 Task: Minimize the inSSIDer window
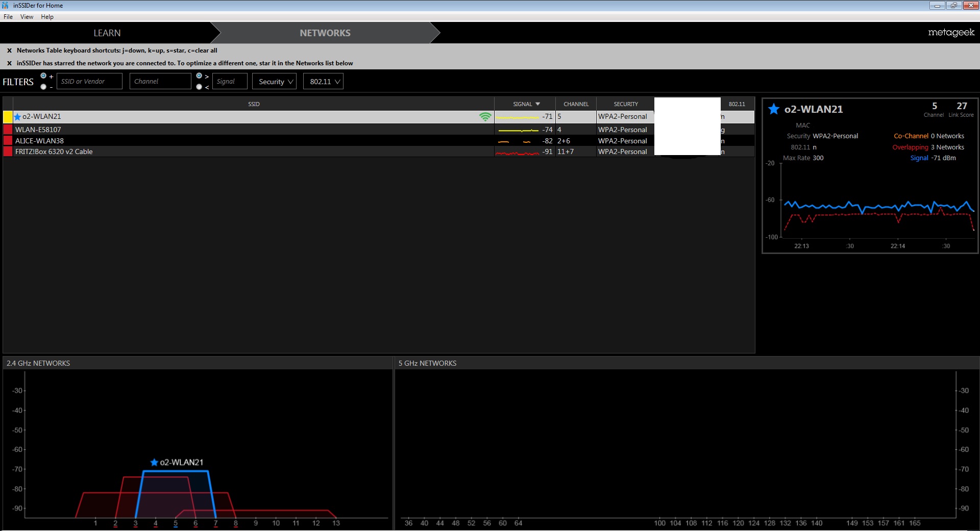click(x=937, y=6)
